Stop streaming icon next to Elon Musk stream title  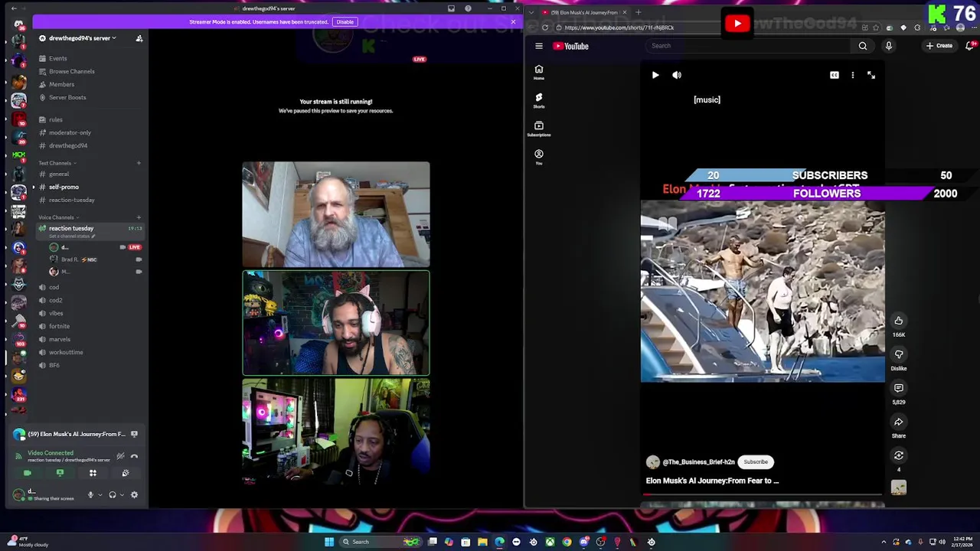134,434
